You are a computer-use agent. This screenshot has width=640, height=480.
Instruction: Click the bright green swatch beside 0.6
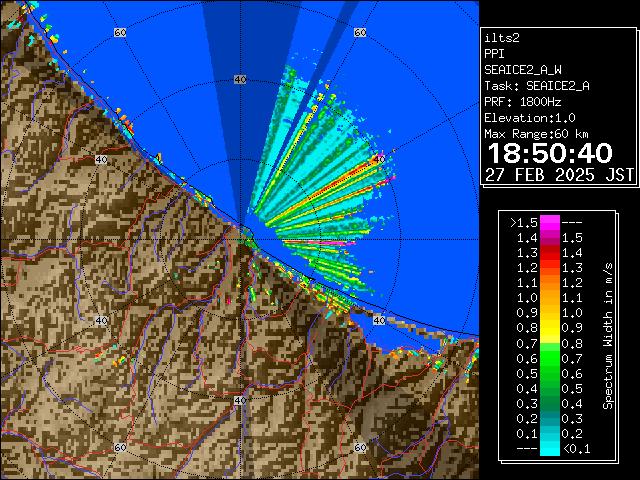(x=549, y=358)
